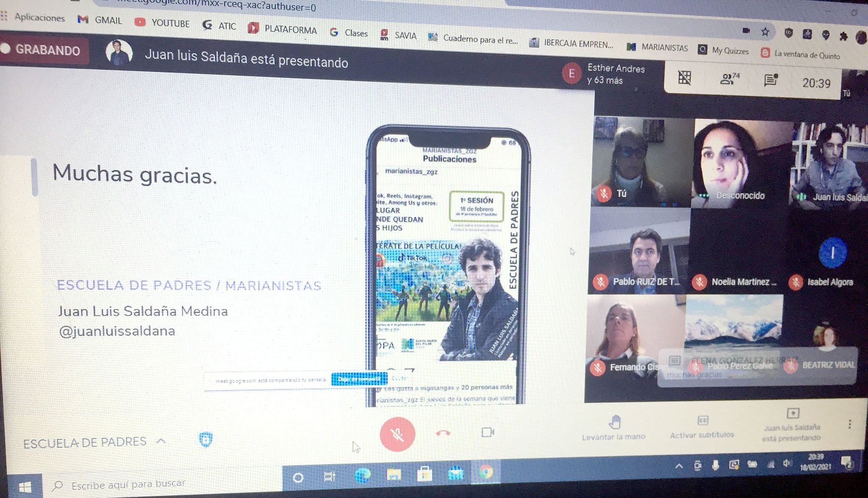Click the tile layout grid icon

pyautogui.click(x=684, y=78)
